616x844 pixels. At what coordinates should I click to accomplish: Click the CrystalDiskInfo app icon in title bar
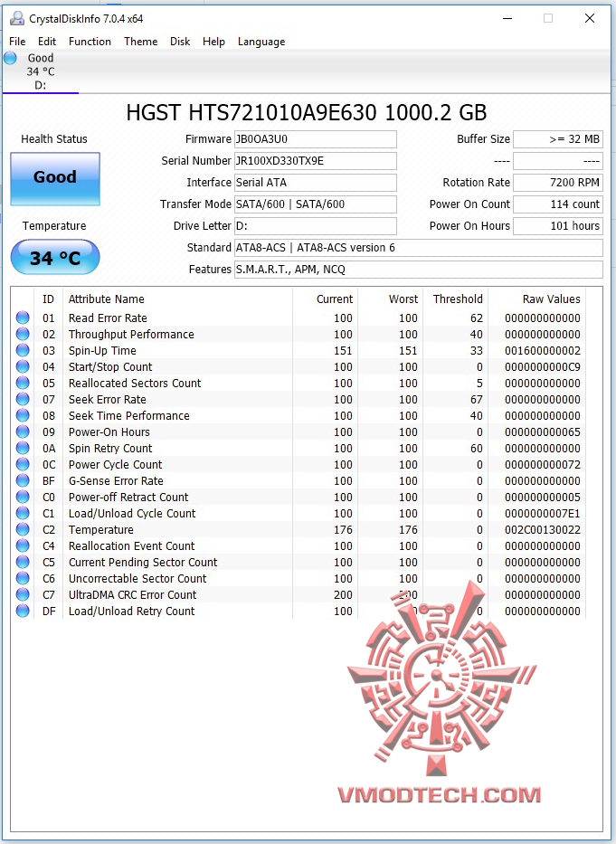pyautogui.click(x=17, y=19)
